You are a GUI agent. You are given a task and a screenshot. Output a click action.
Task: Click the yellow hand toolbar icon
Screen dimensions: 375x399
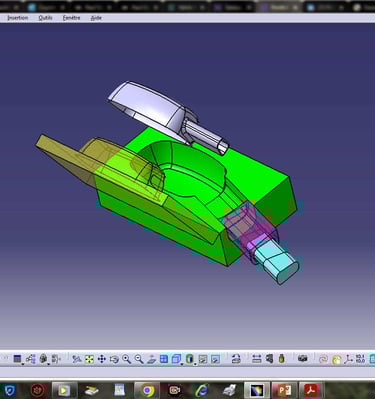pyautogui.click(x=337, y=359)
